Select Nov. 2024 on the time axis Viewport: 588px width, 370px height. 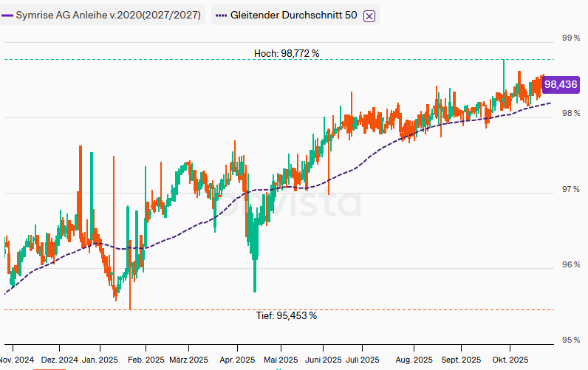[16, 360]
